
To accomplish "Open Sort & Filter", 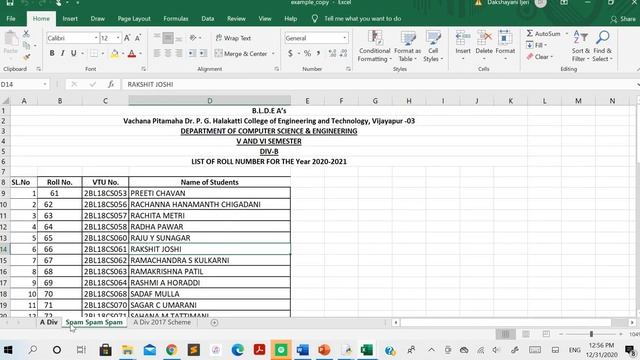I will pos(580,46).
